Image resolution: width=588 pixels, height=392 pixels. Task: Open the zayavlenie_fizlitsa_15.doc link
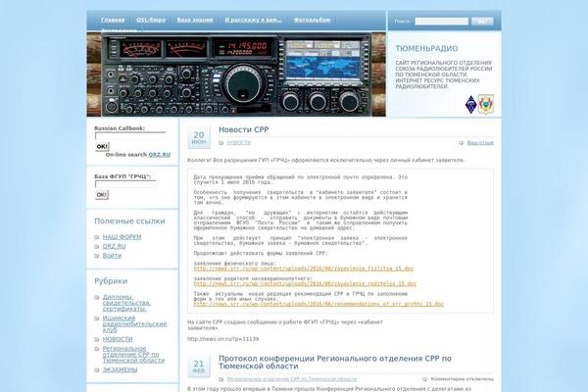[x=304, y=269]
